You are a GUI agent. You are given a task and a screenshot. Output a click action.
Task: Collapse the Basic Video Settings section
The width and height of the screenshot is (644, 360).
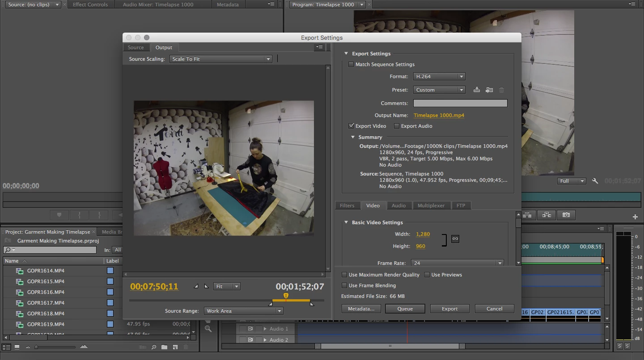(x=346, y=222)
